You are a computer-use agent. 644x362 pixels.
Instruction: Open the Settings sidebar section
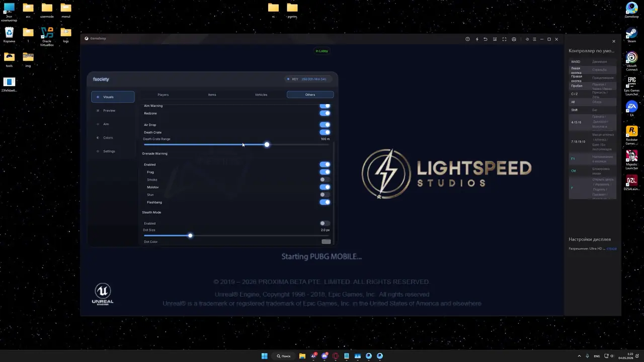click(113, 151)
